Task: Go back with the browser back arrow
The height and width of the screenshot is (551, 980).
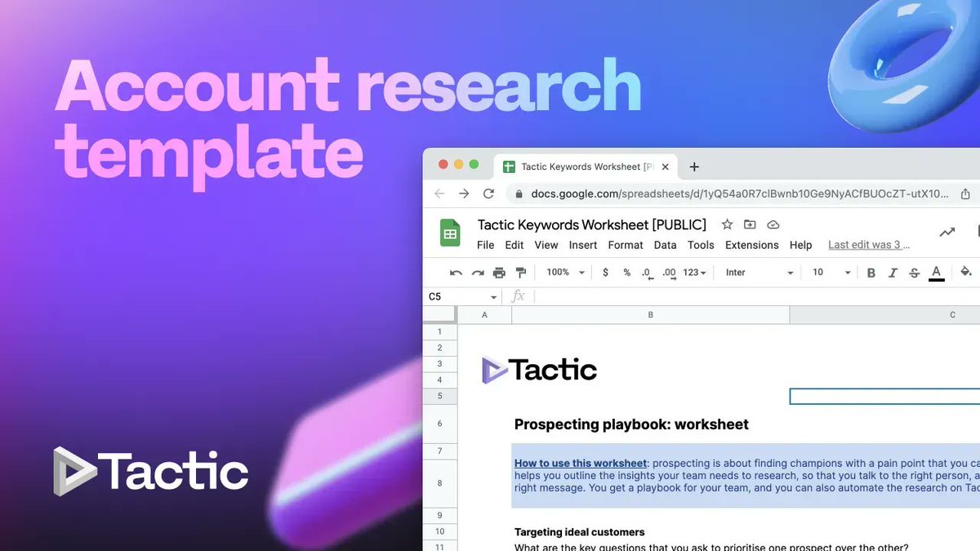Action: [439, 193]
